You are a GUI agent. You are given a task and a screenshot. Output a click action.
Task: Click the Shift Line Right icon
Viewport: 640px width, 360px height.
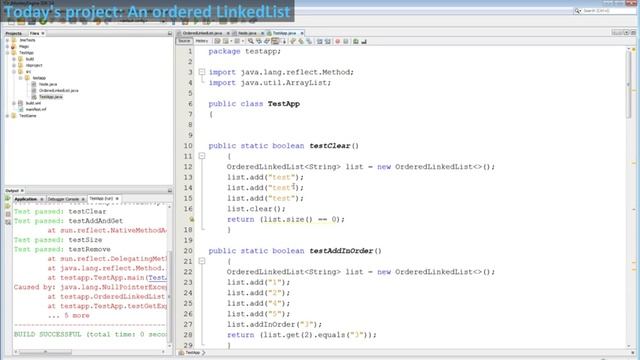(328, 41)
